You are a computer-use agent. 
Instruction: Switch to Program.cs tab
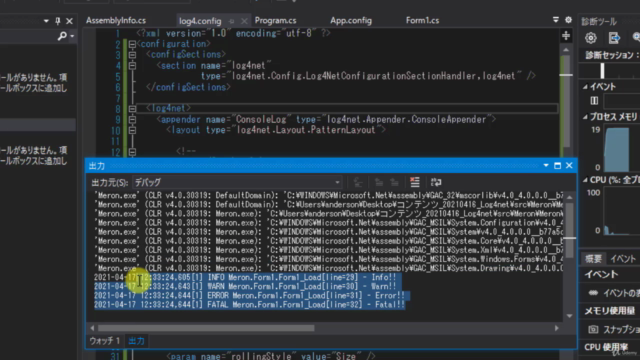click(x=276, y=20)
